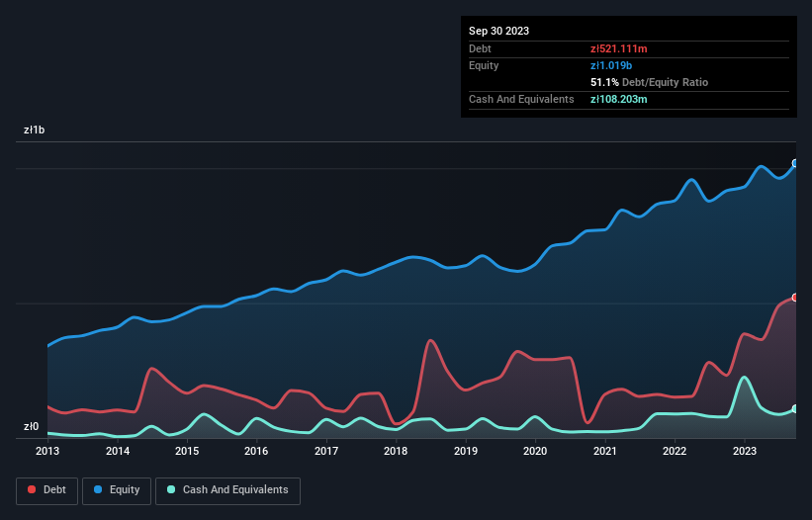
Task: Select the teal Cash endpoint marker on chart
Action: coord(795,408)
